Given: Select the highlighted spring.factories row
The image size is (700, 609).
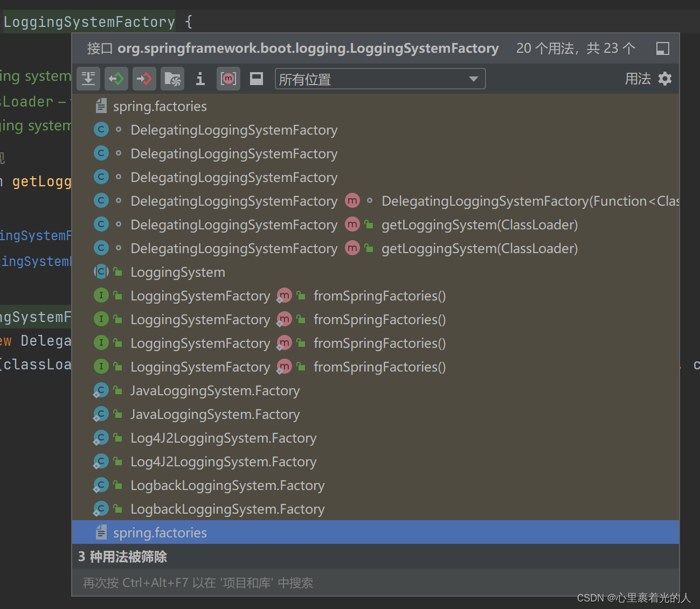Looking at the screenshot, I should click(376, 533).
